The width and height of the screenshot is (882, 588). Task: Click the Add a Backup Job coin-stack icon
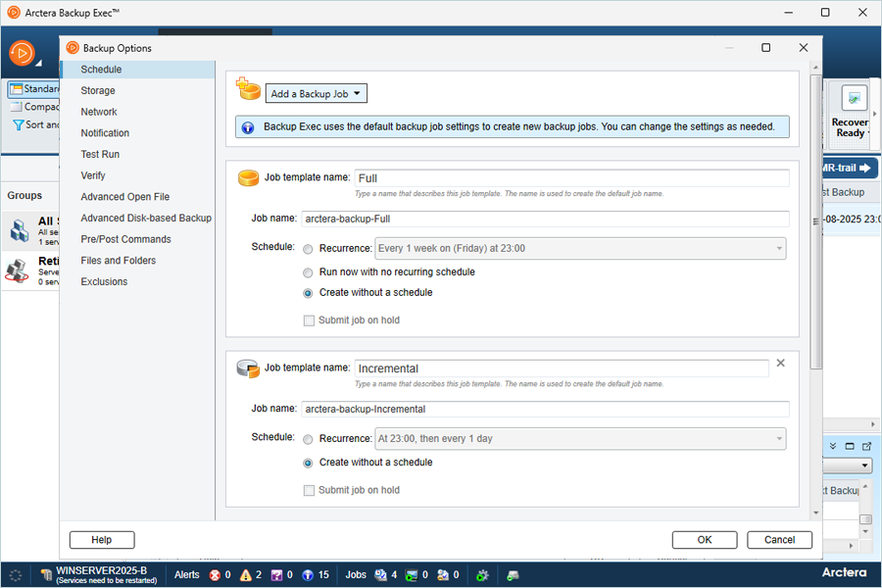(248, 89)
